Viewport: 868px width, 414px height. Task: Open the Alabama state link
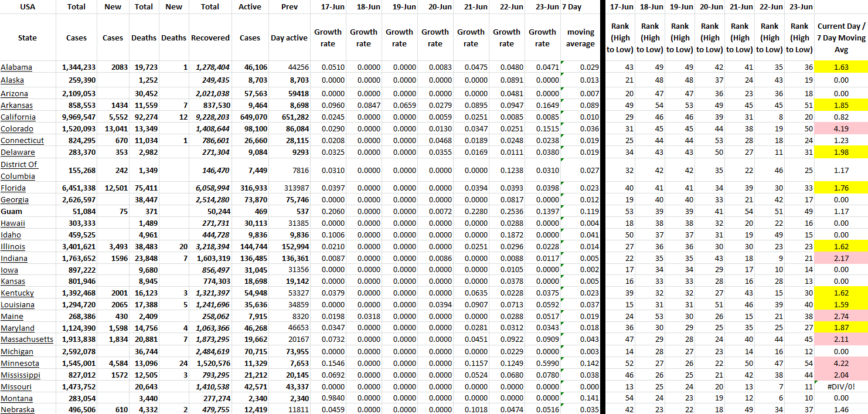(16, 67)
